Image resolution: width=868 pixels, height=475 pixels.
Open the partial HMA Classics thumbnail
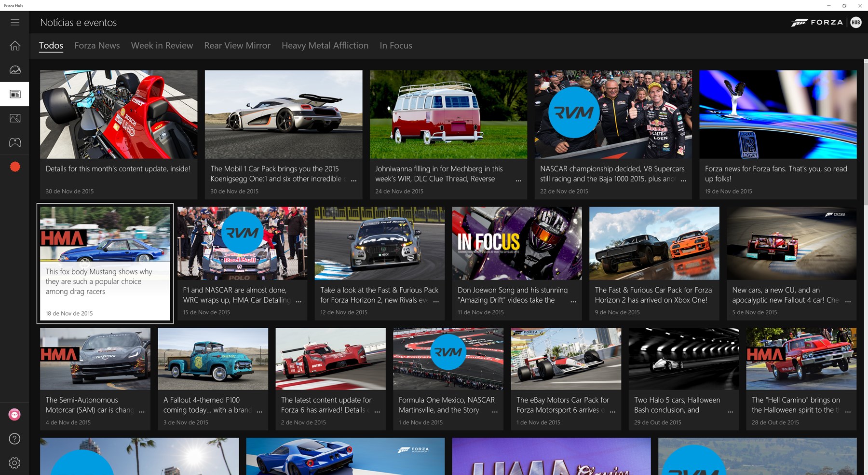point(551,456)
